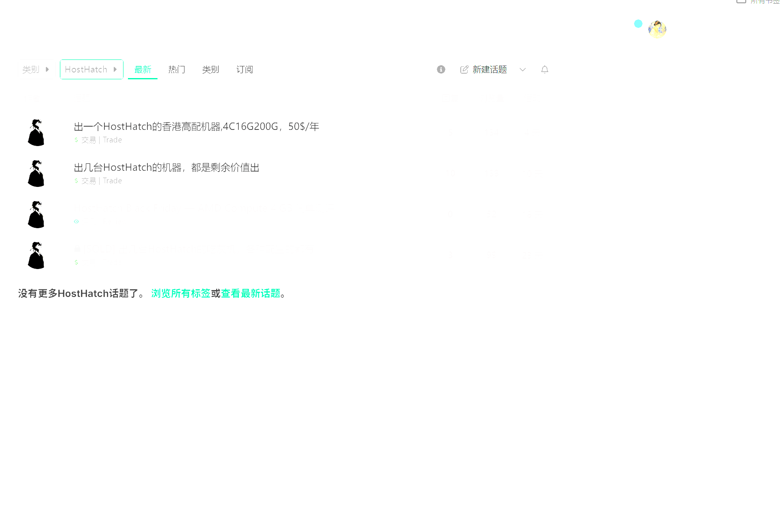This screenshot has width=781, height=532.
Task: Switch to the 热门 tab
Action: 177,70
